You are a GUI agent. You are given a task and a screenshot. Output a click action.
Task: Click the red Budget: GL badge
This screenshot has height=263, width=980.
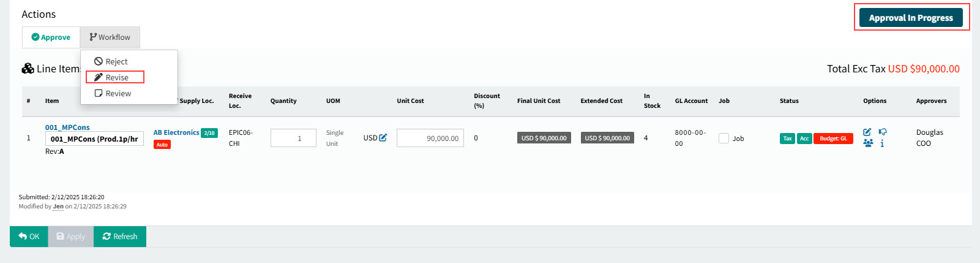point(833,139)
